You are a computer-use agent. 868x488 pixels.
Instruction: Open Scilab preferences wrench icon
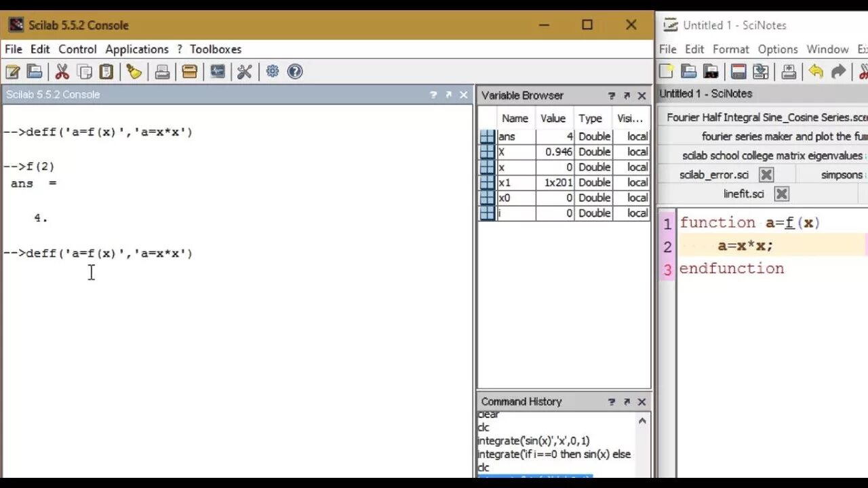click(x=245, y=71)
